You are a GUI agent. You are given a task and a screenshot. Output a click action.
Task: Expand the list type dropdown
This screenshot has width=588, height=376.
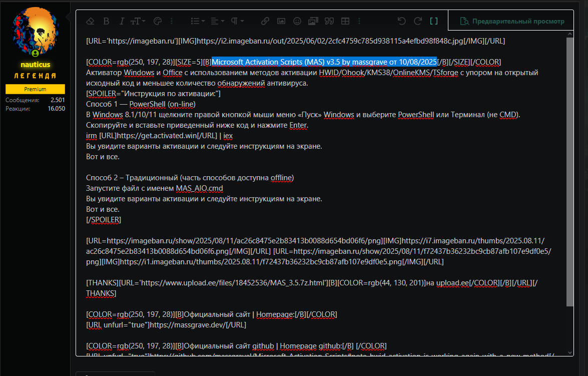pyautogui.click(x=198, y=22)
